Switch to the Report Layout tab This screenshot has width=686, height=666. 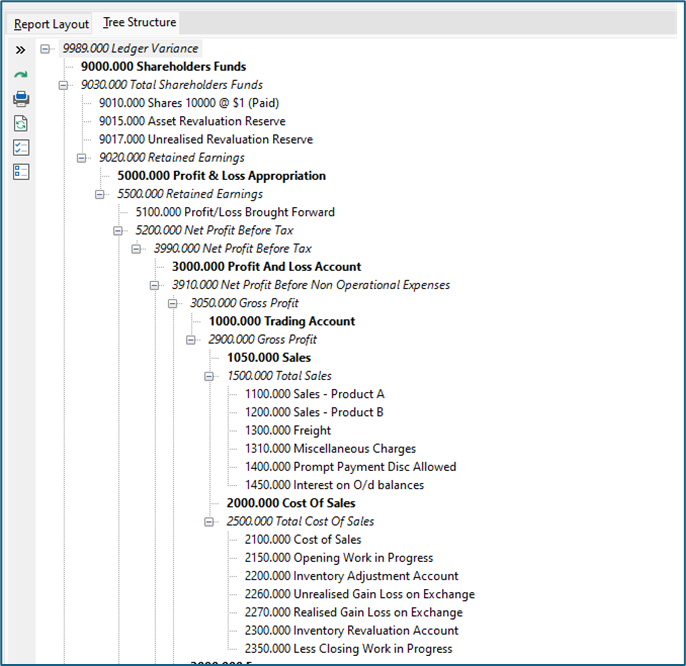(x=51, y=24)
